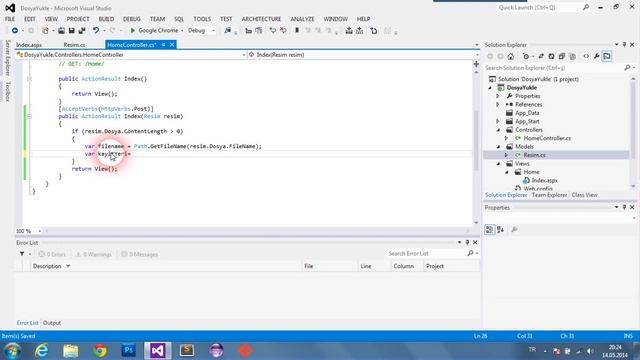Viewport: 640px width, 360px height.
Task: Switch to the Index.aspx editor tab
Action: point(29,45)
